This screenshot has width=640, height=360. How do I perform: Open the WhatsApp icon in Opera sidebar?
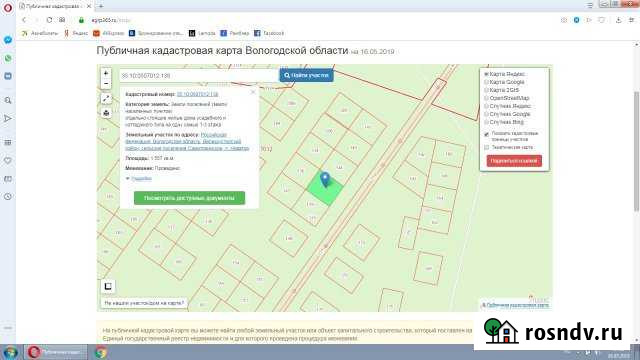[8, 58]
